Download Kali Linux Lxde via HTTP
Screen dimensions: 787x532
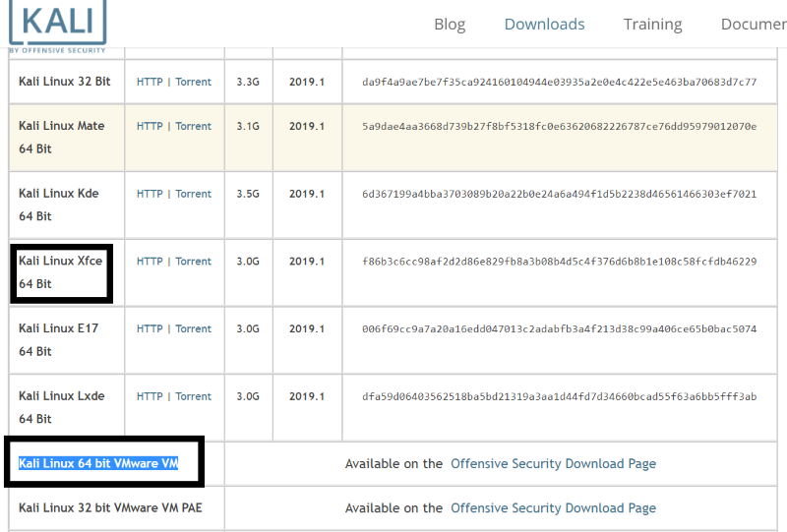[150, 396]
